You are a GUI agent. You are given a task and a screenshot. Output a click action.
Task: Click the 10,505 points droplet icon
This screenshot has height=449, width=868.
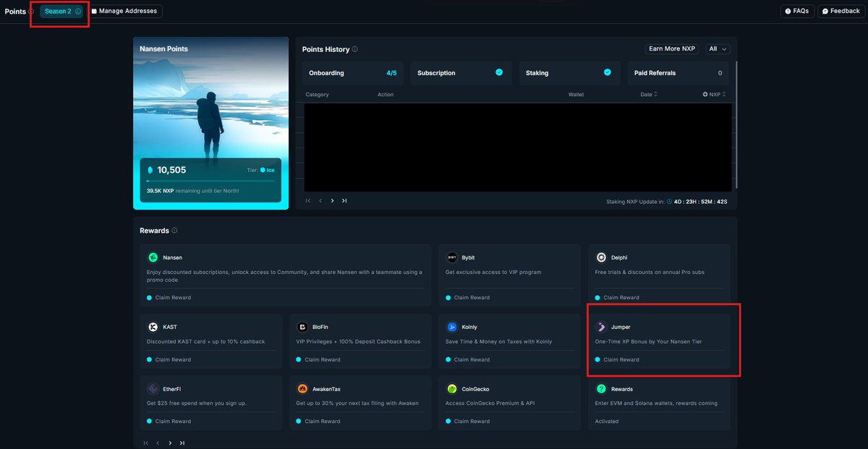pos(150,170)
